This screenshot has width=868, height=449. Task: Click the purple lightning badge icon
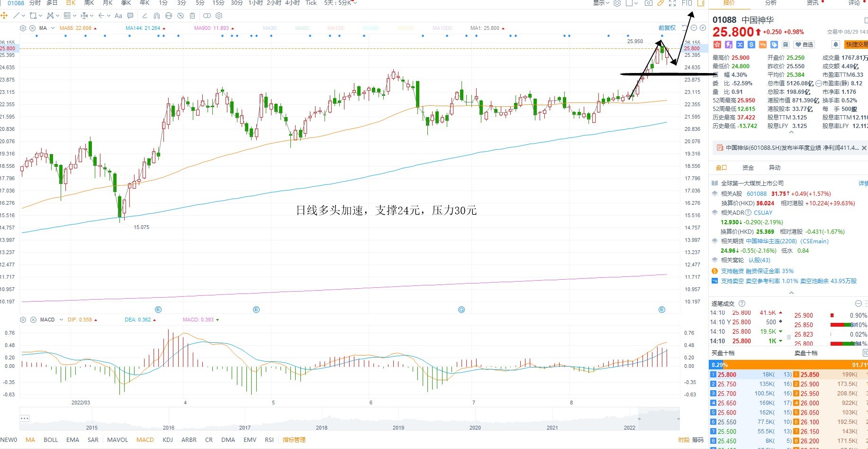pos(729,45)
